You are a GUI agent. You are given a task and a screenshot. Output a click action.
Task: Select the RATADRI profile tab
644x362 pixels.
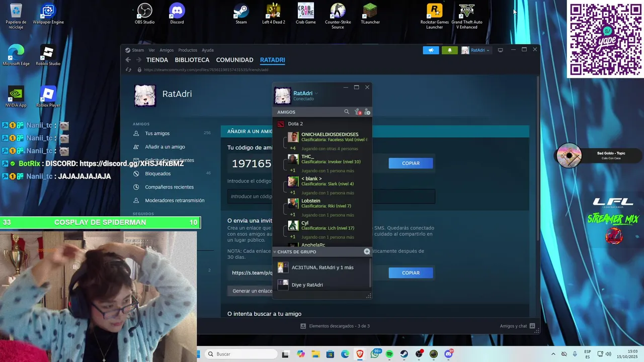[273, 60]
